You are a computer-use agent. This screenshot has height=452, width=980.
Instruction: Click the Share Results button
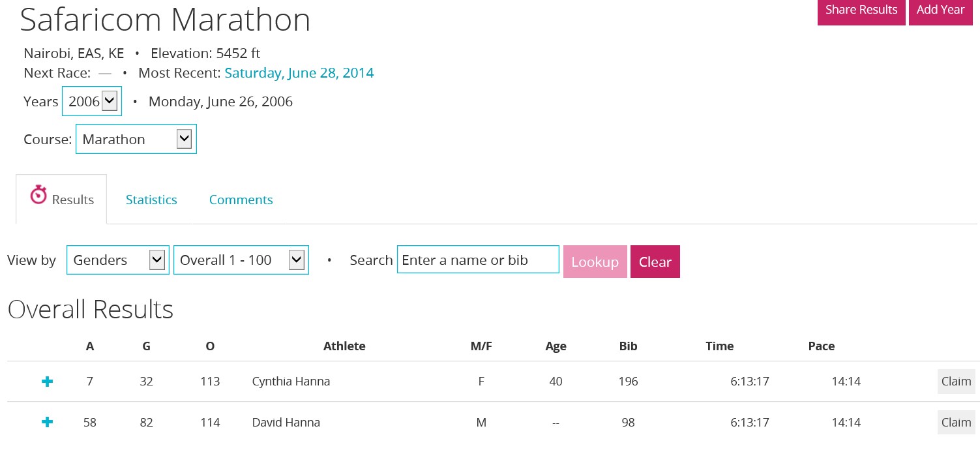click(x=861, y=10)
